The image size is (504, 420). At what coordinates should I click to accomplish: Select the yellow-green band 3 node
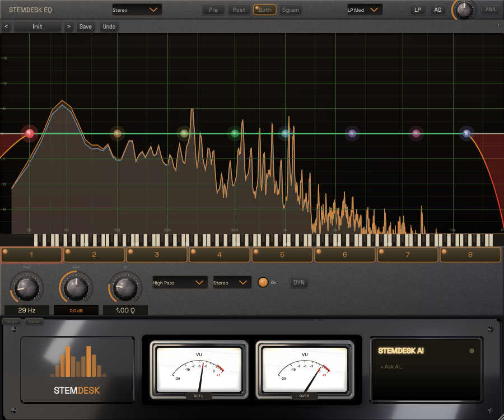point(184,133)
